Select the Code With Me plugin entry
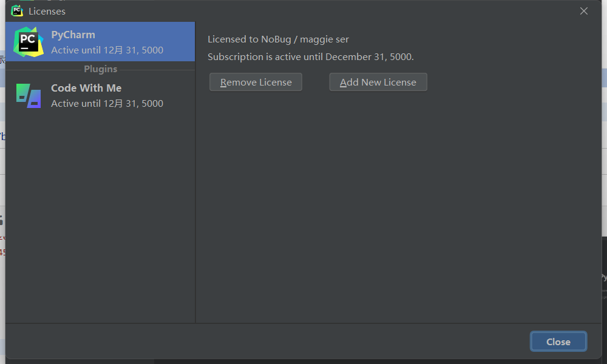Viewport: 607px width, 364px height. [x=100, y=95]
